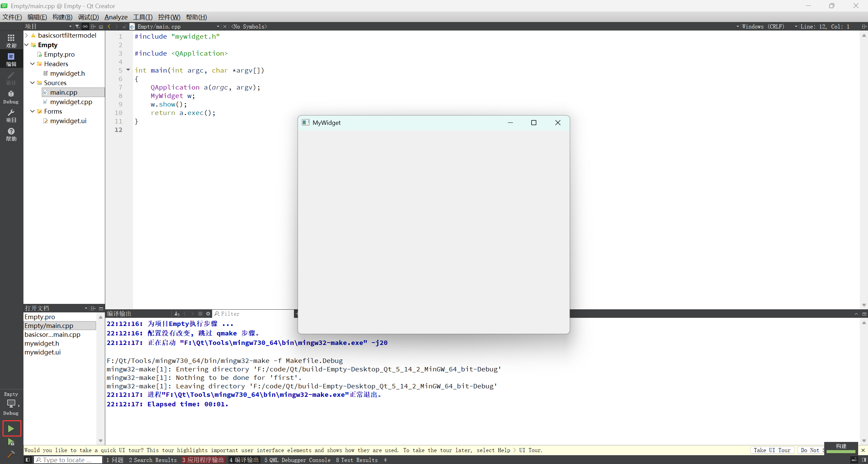This screenshot has width=868, height=464.
Task: Open the Debug mode in left sidebar
Action: pos(11,97)
